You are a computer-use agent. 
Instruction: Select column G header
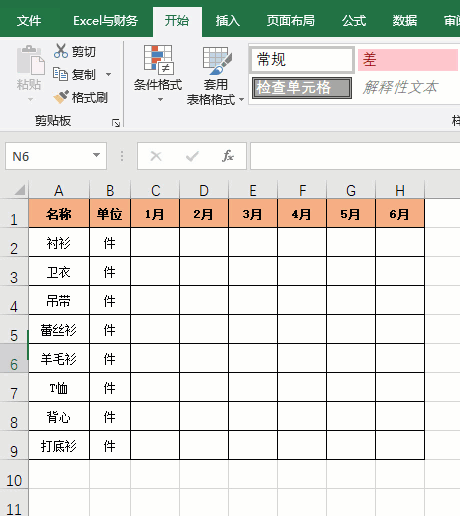click(351, 190)
